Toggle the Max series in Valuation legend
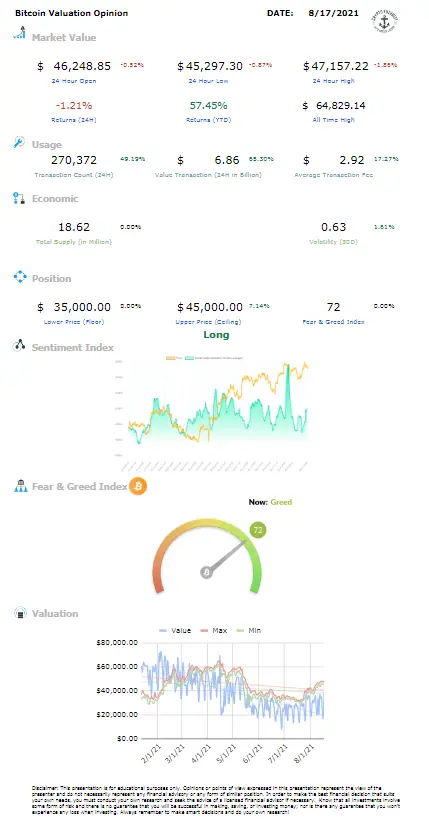 point(213,630)
